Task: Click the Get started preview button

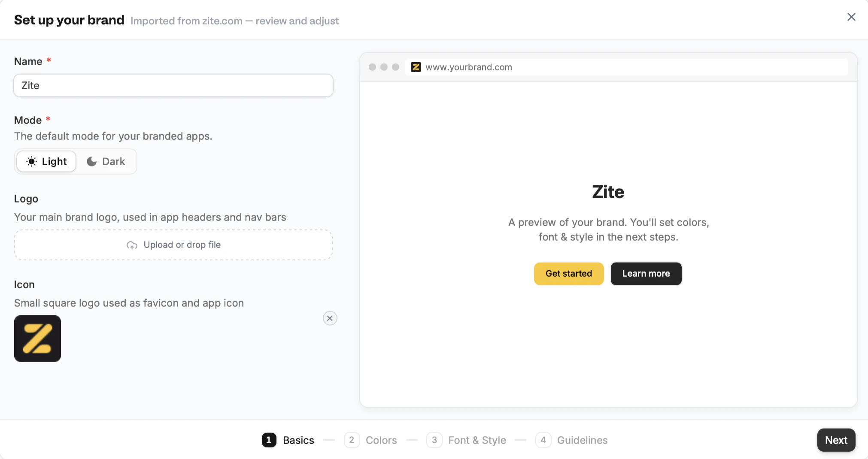Action: (x=569, y=274)
